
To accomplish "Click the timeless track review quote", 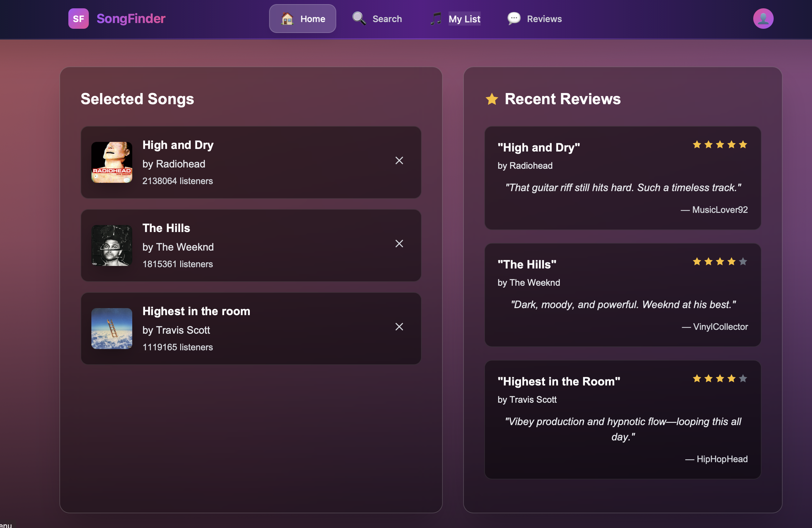I will click(x=623, y=187).
